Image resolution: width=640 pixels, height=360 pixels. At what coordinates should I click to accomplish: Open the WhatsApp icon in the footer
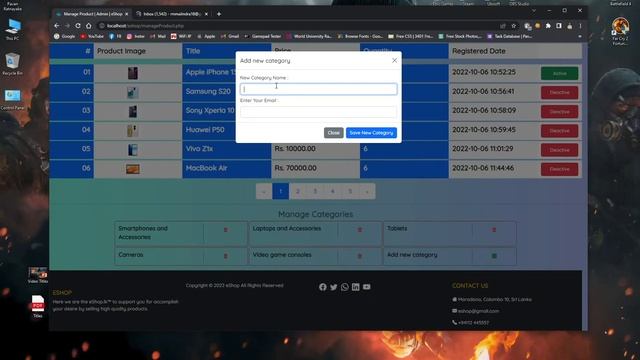345,287
